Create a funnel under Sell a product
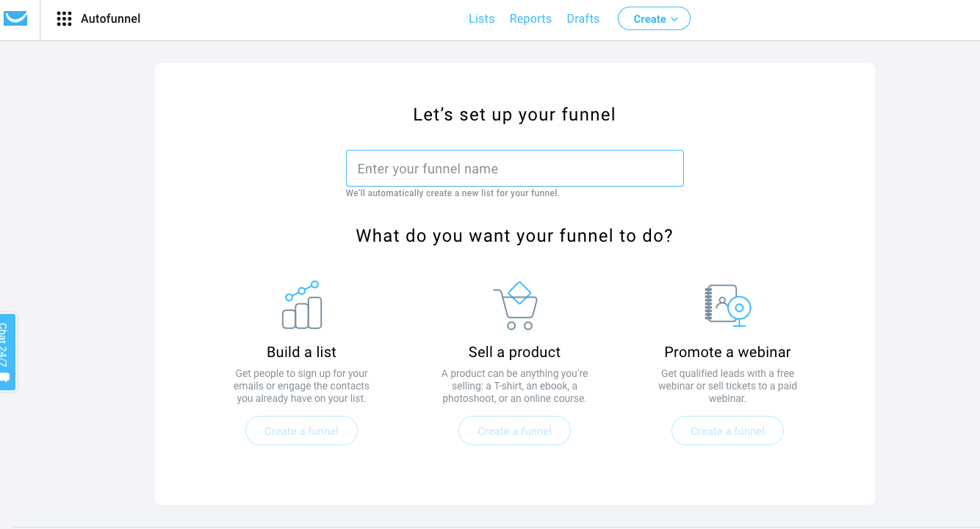Viewport: 980px width, 529px height. 514,431
